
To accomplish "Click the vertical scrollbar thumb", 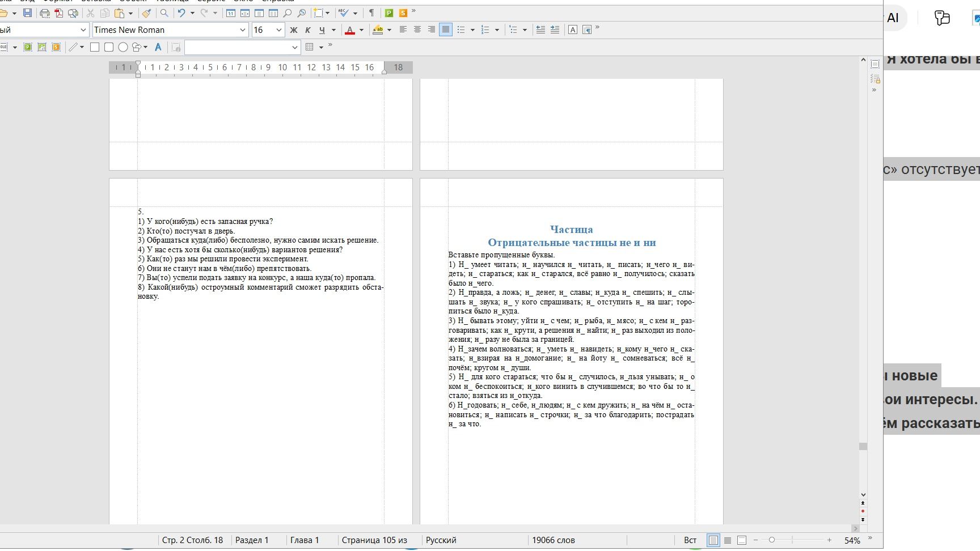I will (863, 447).
